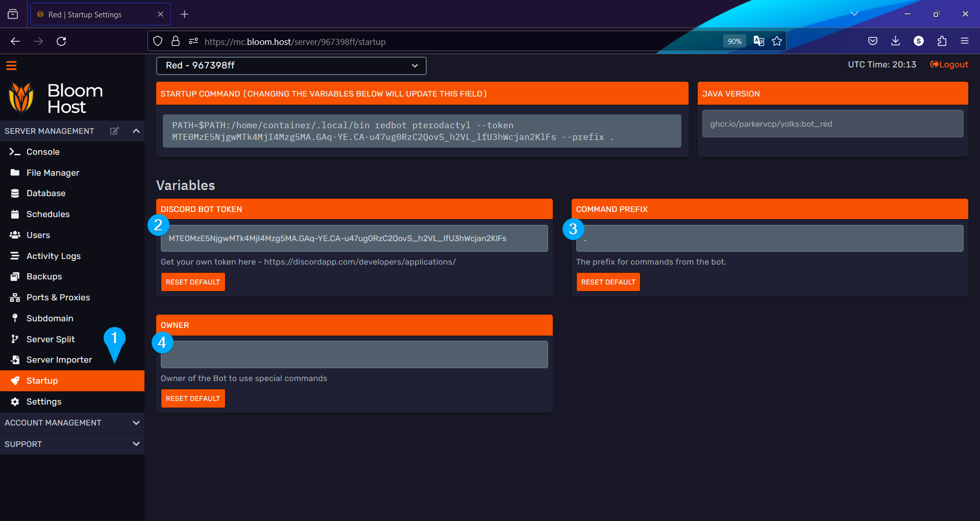Bookmark this page with the star
The image size is (980, 521).
[777, 41]
